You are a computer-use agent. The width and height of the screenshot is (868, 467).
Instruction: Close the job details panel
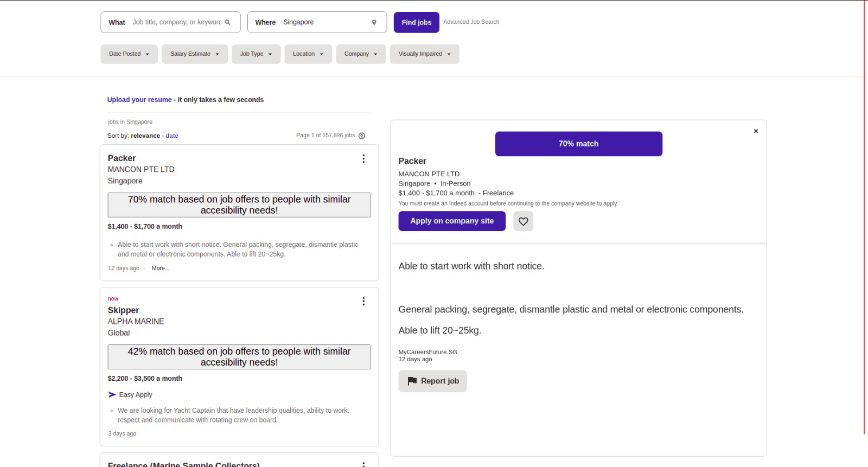[756, 131]
